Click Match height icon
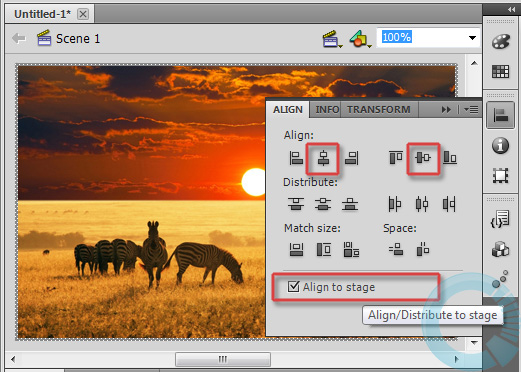521x372 pixels. [x=323, y=249]
